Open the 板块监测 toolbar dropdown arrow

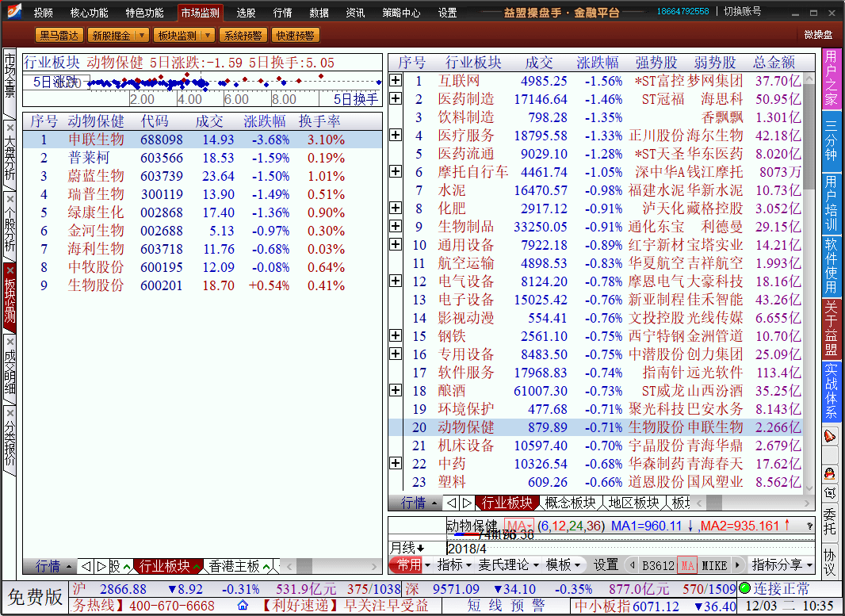208,36
